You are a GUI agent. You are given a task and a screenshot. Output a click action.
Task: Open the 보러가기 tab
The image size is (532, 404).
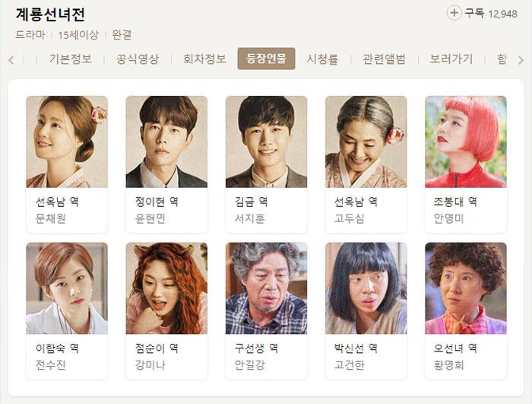pos(451,59)
